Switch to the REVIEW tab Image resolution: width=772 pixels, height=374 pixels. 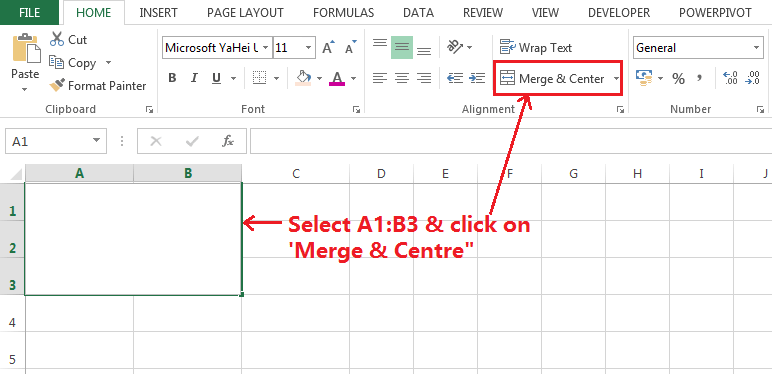pyautogui.click(x=483, y=12)
